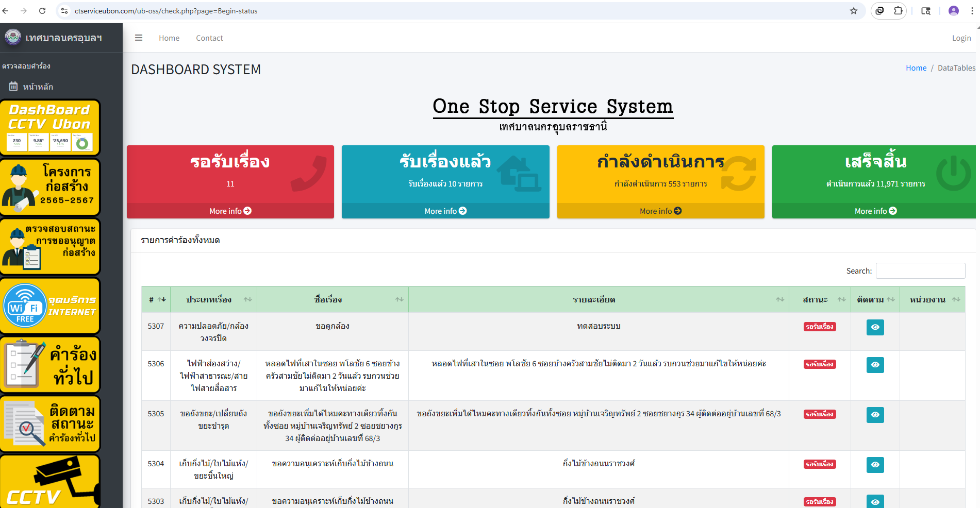Click the รอรับเรื่อง status badge for 5307
This screenshot has width=980, height=508.
point(820,327)
